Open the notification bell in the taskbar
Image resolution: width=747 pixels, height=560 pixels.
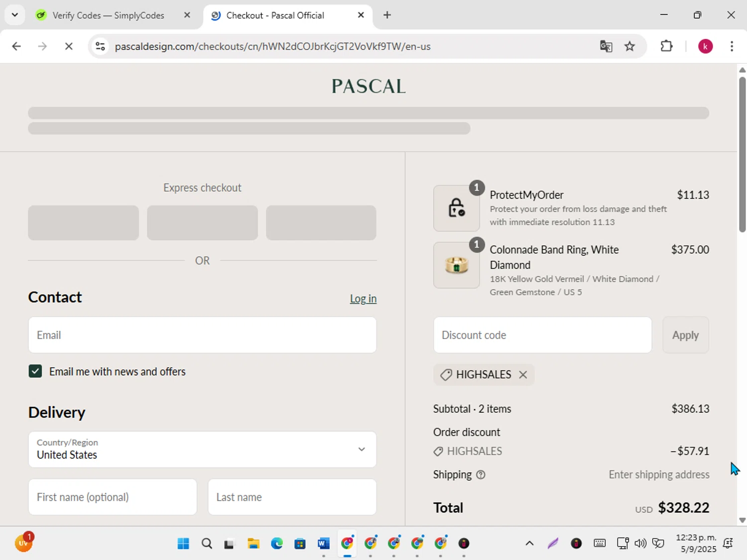(728, 544)
